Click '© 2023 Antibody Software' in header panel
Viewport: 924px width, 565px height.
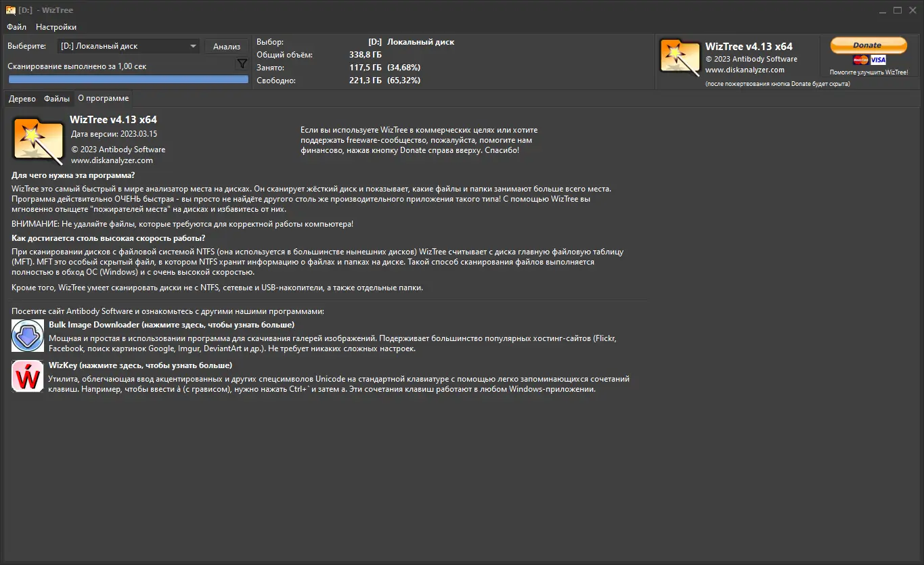(x=751, y=59)
